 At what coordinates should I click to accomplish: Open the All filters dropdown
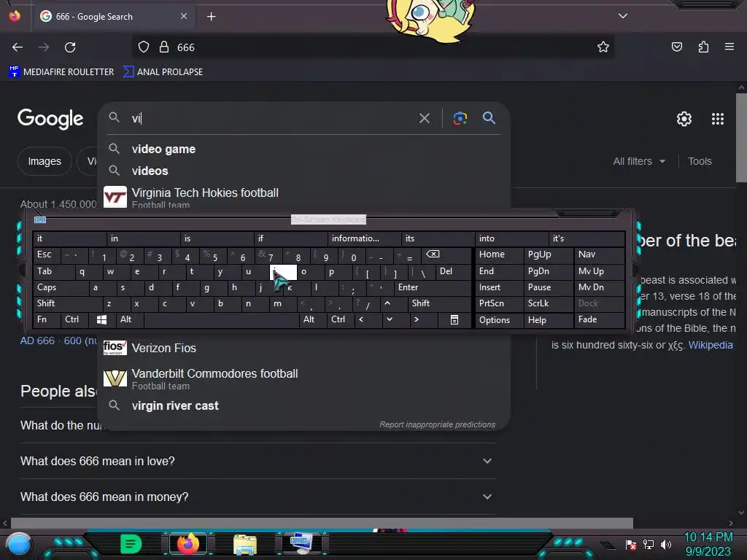coord(639,161)
